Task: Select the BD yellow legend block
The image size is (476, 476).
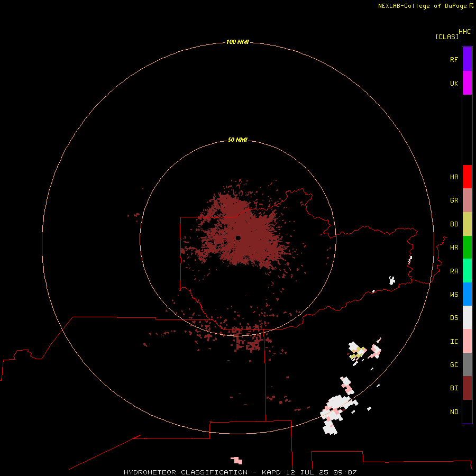Action: tap(467, 224)
